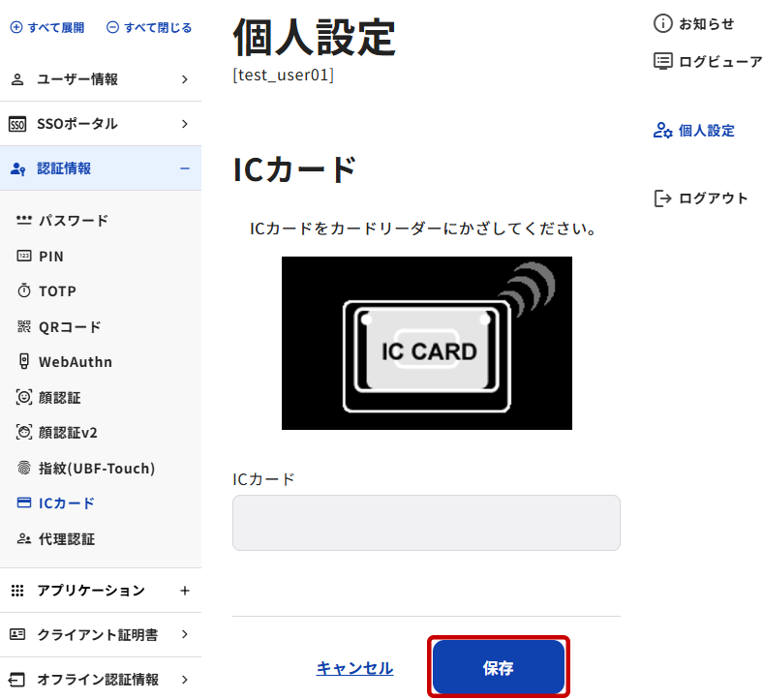Select the WebAuthn security key icon

[x=24, y=361]
